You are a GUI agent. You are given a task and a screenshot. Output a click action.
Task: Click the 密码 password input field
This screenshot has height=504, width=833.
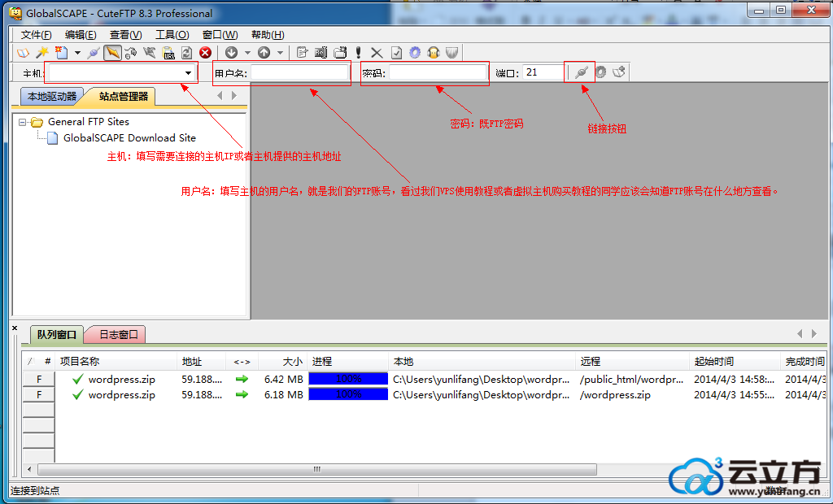tap(438, 73)
